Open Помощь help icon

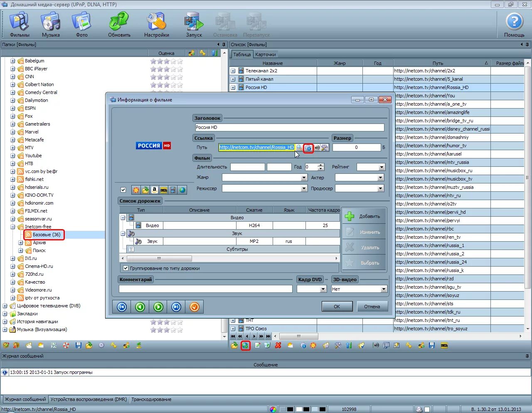pyautogui.click(x=514, y=25)
